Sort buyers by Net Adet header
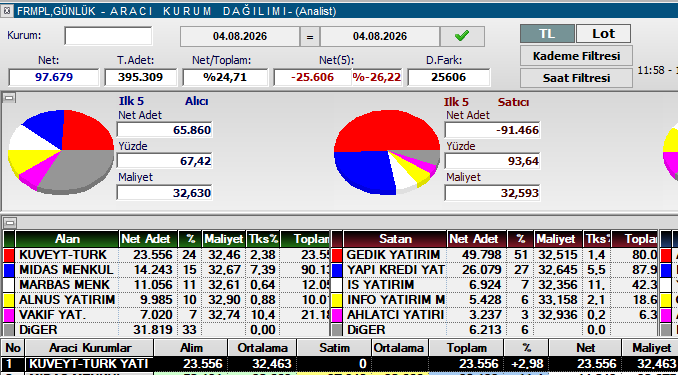 click(148, 239)
